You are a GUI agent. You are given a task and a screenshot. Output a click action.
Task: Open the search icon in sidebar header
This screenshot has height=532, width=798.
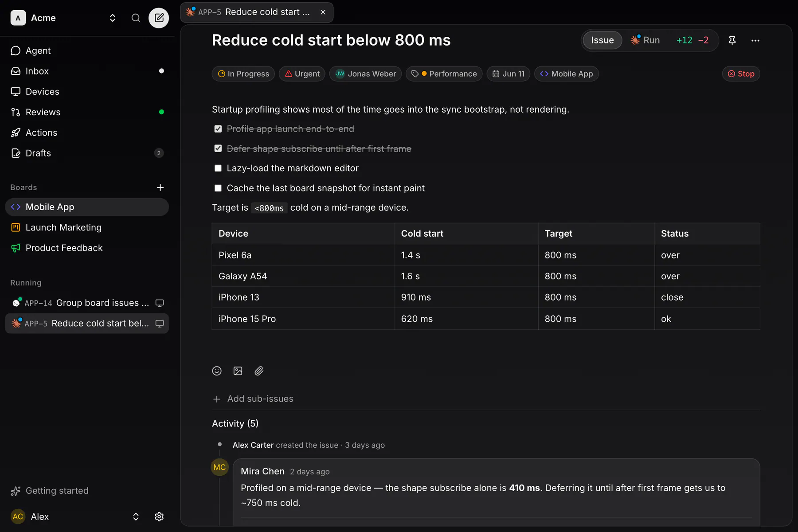click(136, 18)
